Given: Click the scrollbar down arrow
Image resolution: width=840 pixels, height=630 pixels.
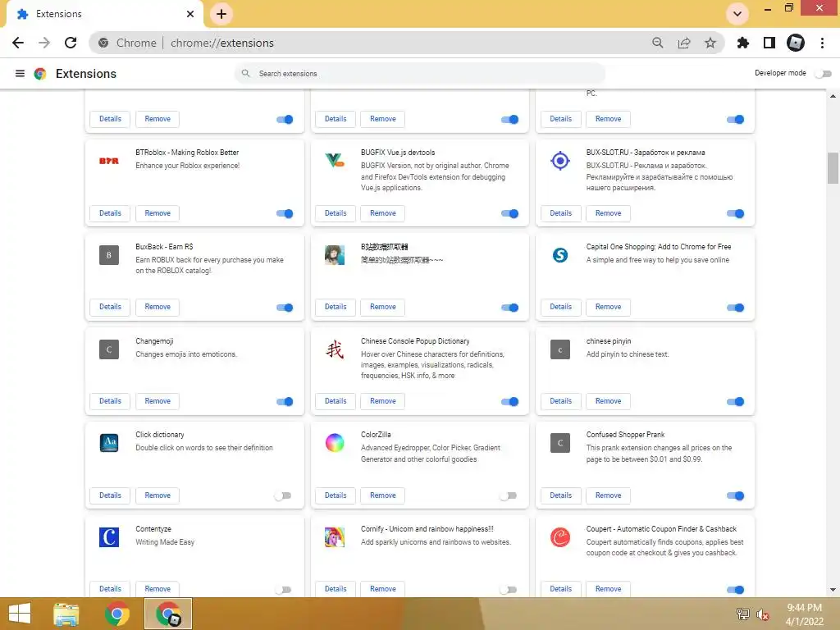Looking at the screenshot, I should pyautogui.click(x=833, y=590).
